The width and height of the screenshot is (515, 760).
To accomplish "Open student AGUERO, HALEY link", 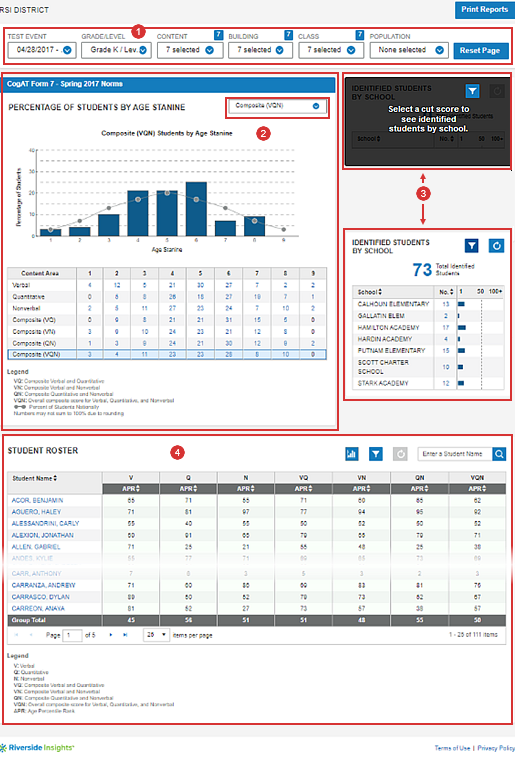I will point(36,512).
